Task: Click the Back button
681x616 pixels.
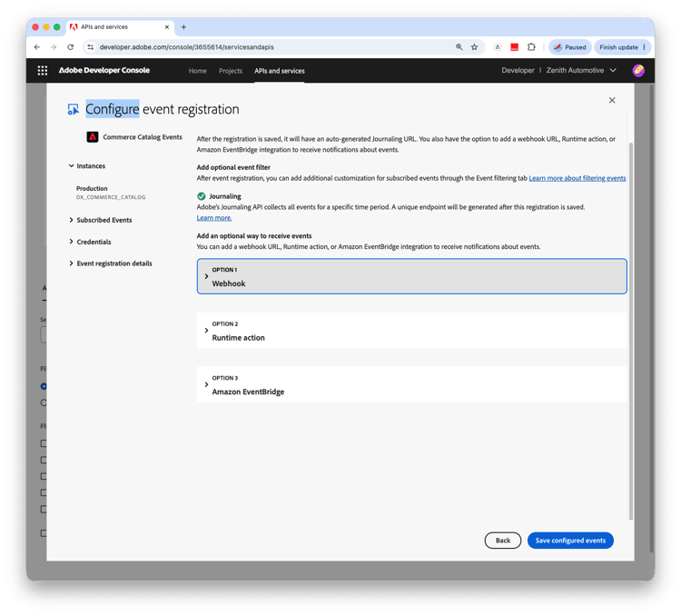Action: [x=502, y=541]
